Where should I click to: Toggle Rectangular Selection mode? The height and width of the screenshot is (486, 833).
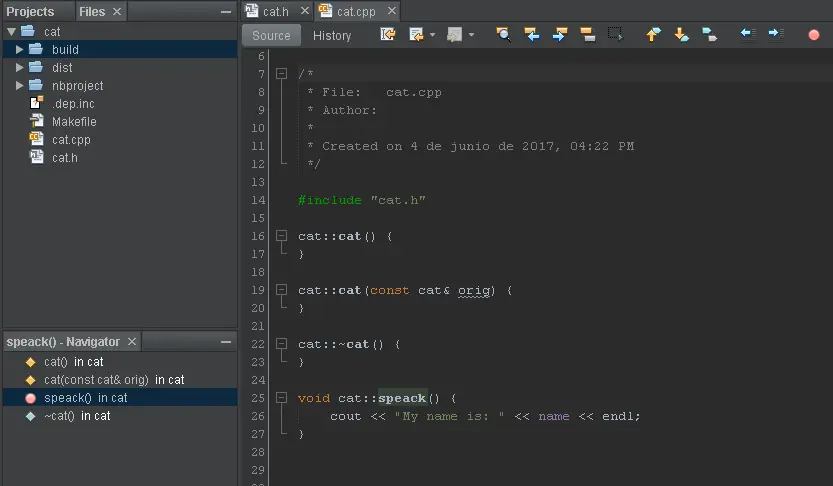click(616, 35)
